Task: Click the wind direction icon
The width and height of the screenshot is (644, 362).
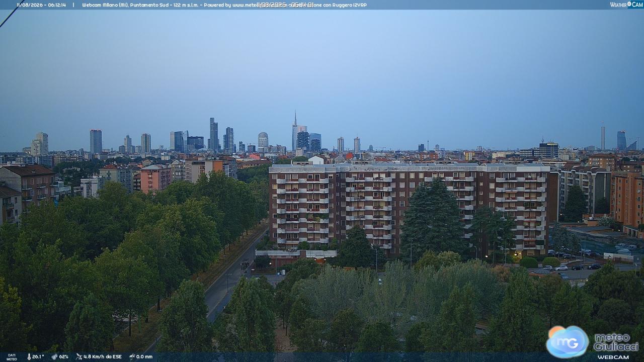Action: coord(79,356)
